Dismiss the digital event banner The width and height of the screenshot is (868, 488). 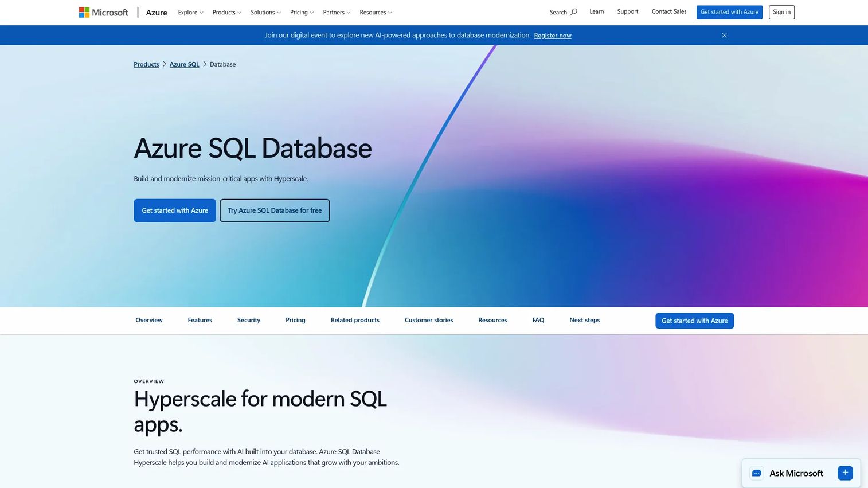pos(724,36)
